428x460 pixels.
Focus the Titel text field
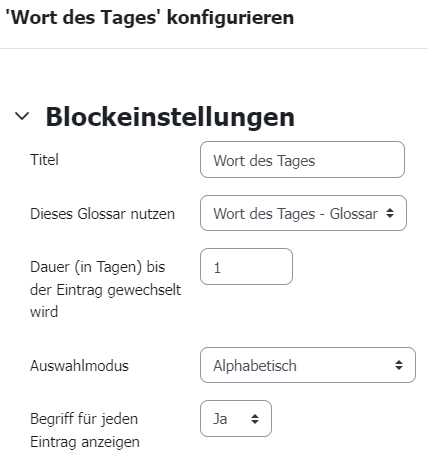tap(302, 160)
